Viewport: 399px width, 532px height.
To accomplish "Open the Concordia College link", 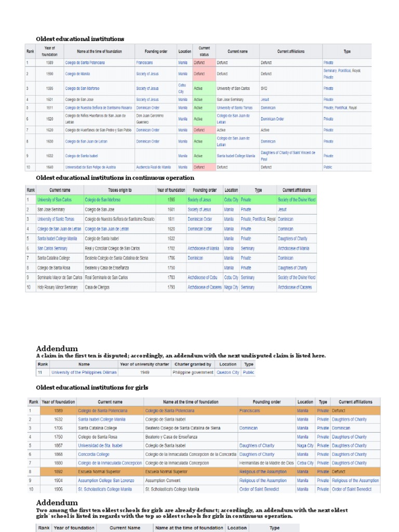I will (94, 454).
